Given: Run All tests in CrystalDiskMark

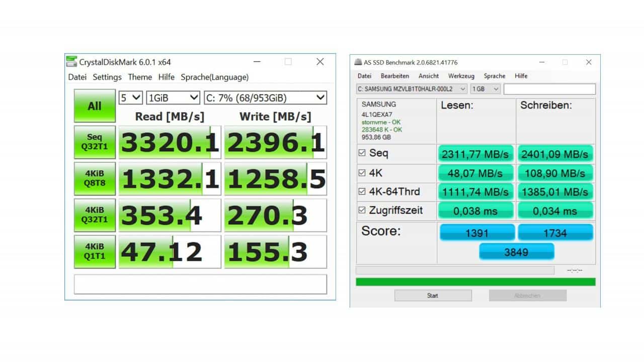Looking at the screenshot, I should click(94, 106).
